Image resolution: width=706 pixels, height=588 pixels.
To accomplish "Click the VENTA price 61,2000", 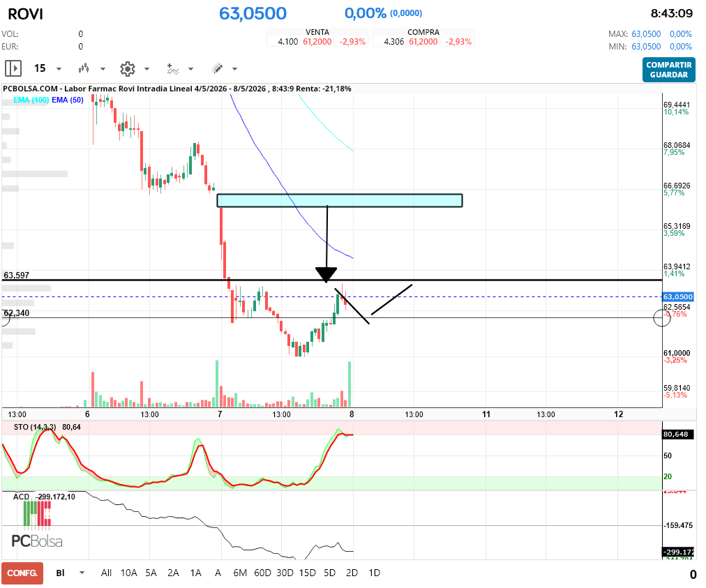I will click(317, 42).
